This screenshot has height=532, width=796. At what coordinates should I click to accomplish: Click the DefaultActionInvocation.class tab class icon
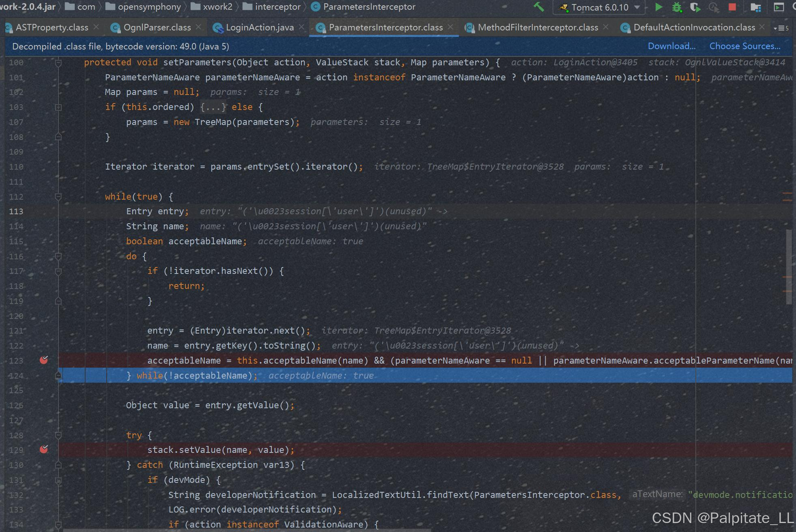[626, 28]
